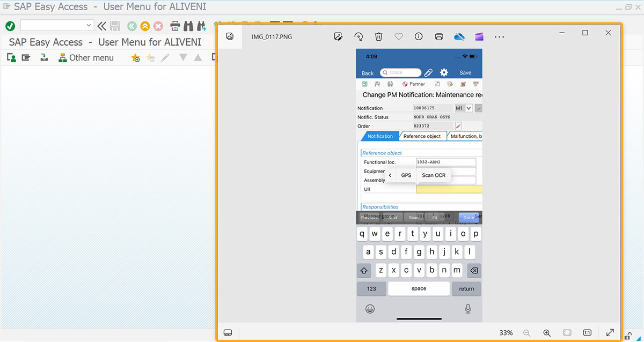Image resolution: width=644 pixels, height=342 pixels.
Task: Click Add to Favorites star icon
Action: click(x=136, y=58)
